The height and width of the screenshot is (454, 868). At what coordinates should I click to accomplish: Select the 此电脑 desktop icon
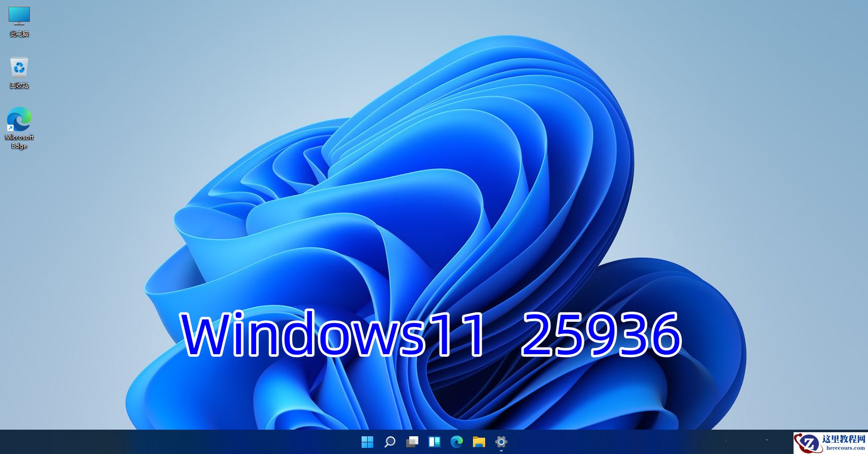point(19,21)
